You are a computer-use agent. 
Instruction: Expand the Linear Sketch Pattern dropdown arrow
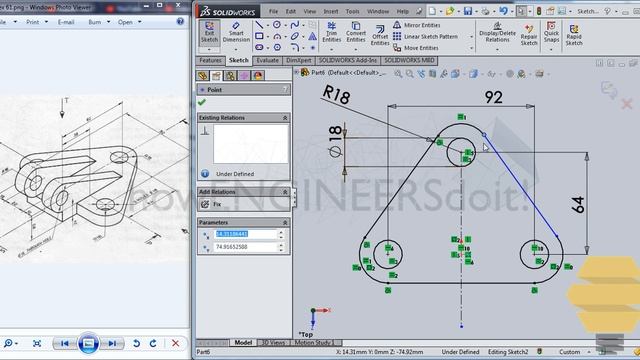coord(471,37)
